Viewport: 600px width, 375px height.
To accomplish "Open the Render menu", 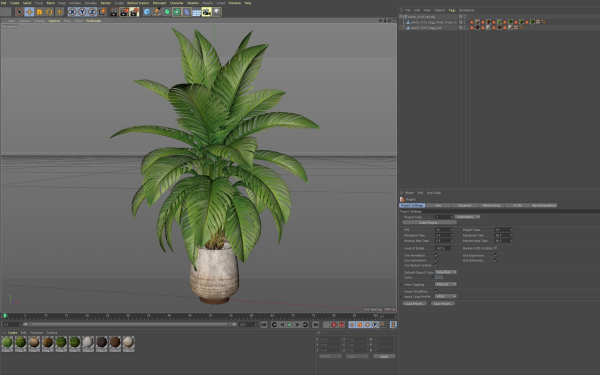I will coord(106,3).
